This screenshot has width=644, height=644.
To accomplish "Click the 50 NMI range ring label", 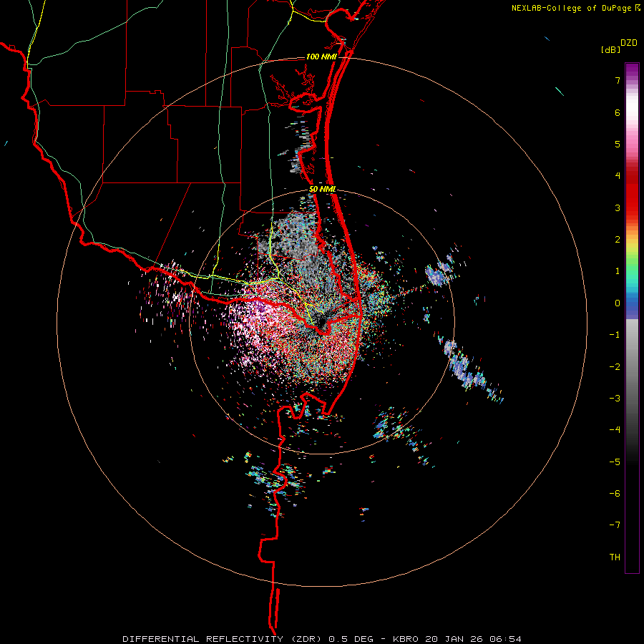I will coord(323,190).
